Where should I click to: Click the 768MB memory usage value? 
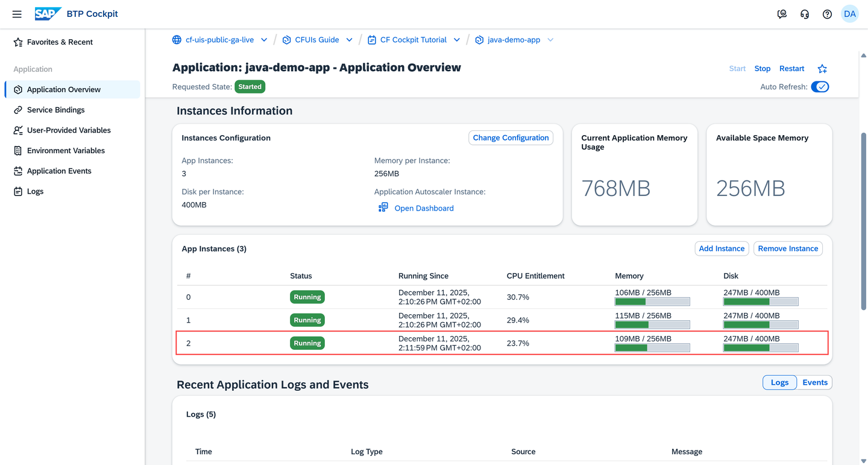(616, 189)
